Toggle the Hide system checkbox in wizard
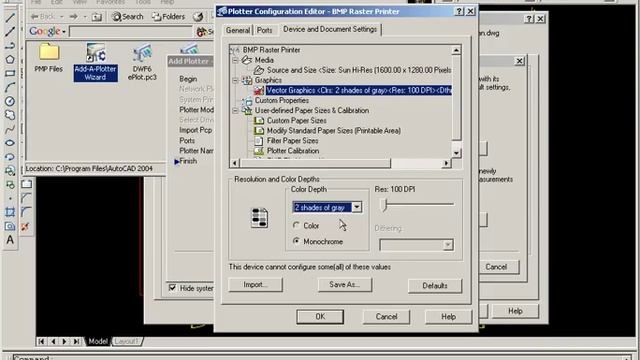640x360 pixels. pos(172,288)
